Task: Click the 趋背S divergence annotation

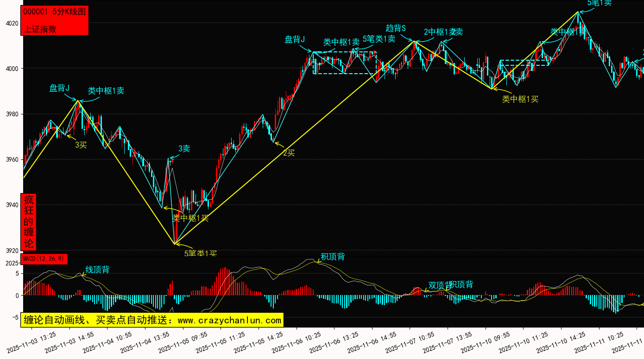Action: pyautogui.click(x=396, y=28)
